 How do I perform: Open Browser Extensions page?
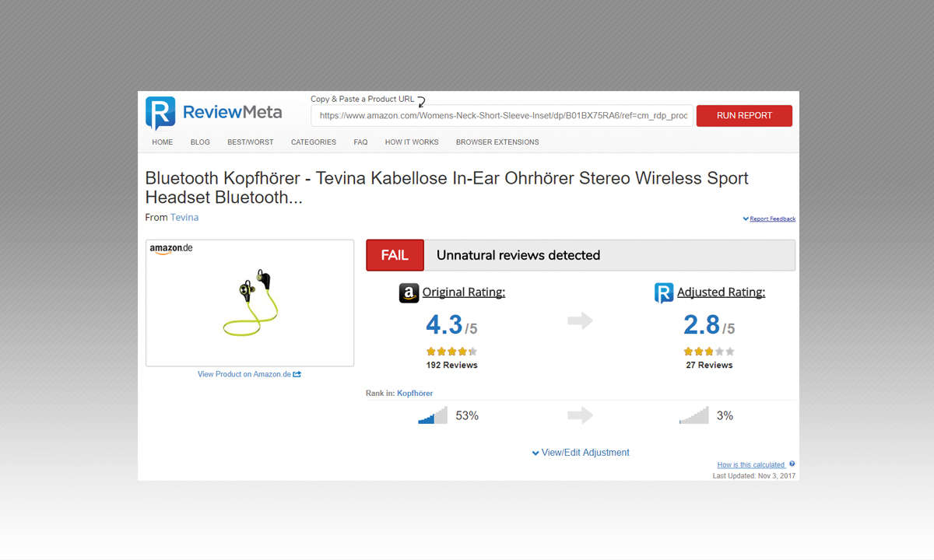(x=497, y=142)
